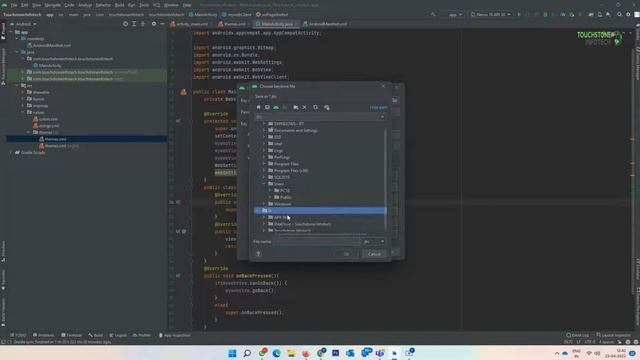Open help for keystore file dialog
Image resolution: width=640 pixels, height=360 pixels.
258,254
